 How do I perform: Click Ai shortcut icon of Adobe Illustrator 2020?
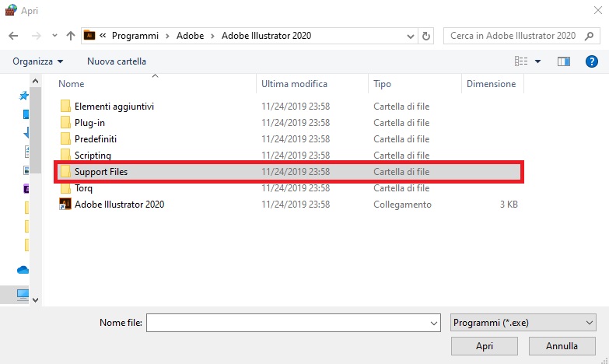(x=65, y=204)
